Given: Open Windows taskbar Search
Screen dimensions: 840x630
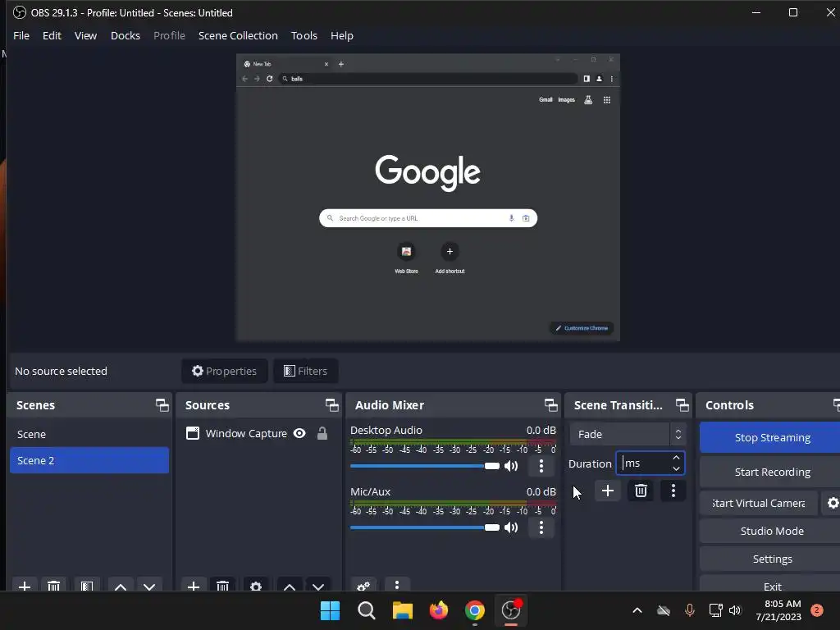Looking at the screenshot, I should click(x=367, y=610).
